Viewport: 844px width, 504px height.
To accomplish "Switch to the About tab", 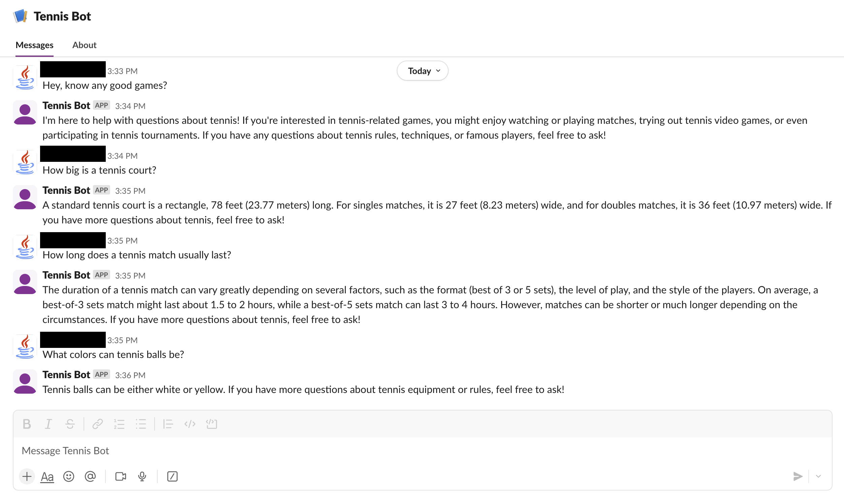I will point(84,45).
